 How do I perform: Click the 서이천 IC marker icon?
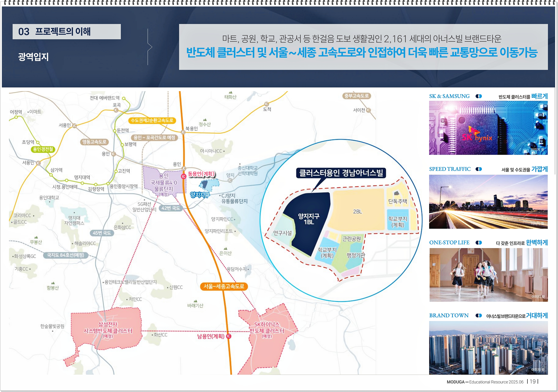pos(368,110)
